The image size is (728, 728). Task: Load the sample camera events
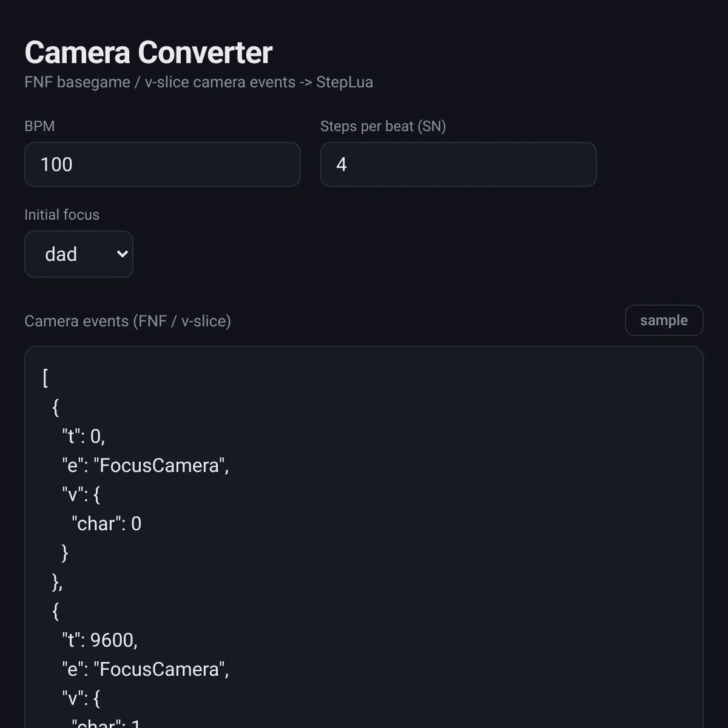(x=664, y=320)
